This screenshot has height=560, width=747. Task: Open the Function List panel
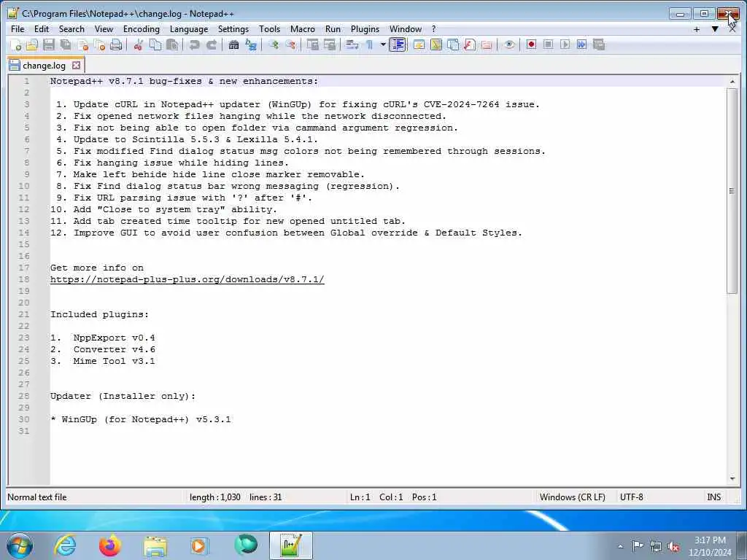point(470,44)
